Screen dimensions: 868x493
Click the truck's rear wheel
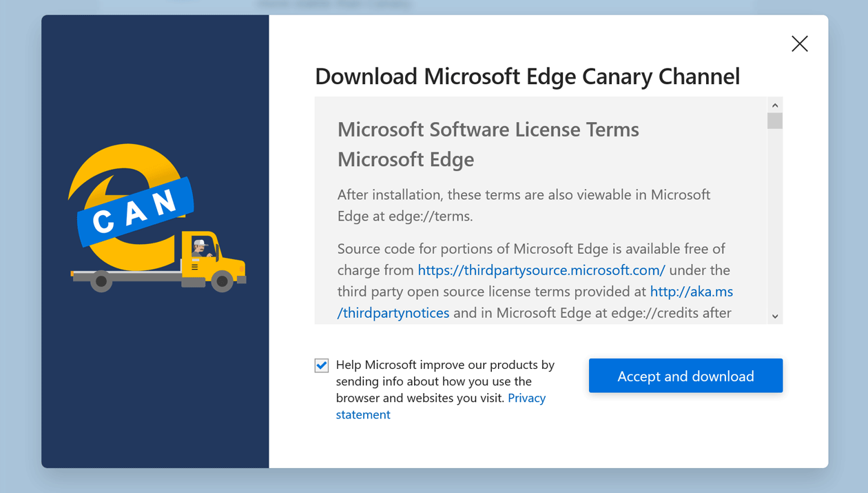pos(101,281)
